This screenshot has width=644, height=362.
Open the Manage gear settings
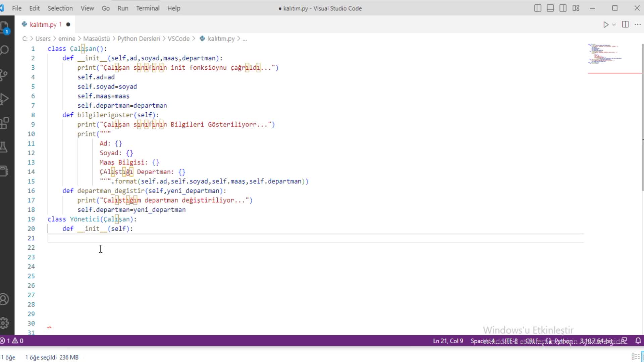tap(4, 323)
